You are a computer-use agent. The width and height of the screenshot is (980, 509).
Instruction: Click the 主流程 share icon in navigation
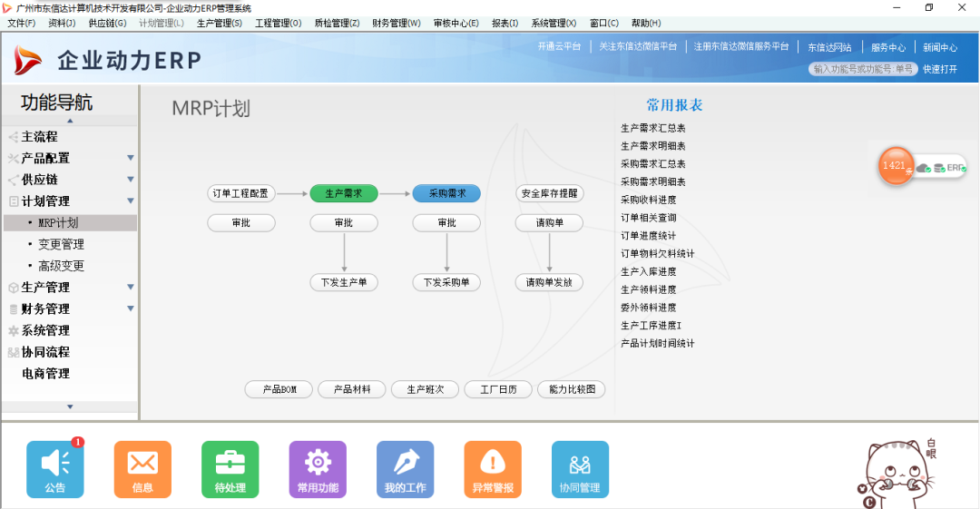click(x=13, y=137)
